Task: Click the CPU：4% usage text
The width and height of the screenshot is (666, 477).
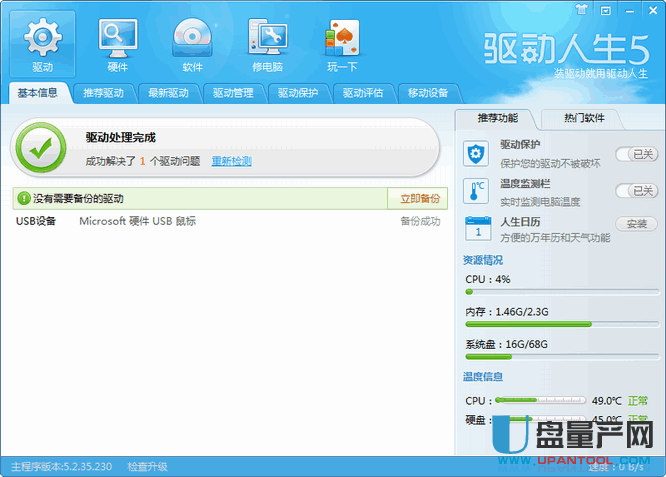Action: click(488, 279)
